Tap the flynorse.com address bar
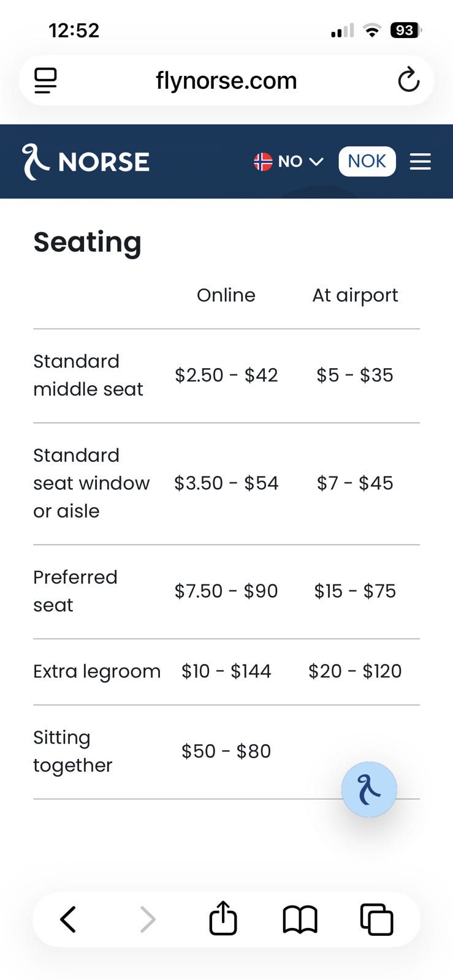The height and width of the screenshot is (980, 453). (x=226, y=80)
